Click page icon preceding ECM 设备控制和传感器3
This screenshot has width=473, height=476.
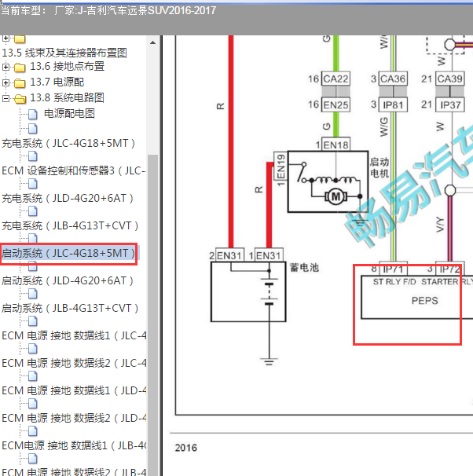(x=33, y=156)
